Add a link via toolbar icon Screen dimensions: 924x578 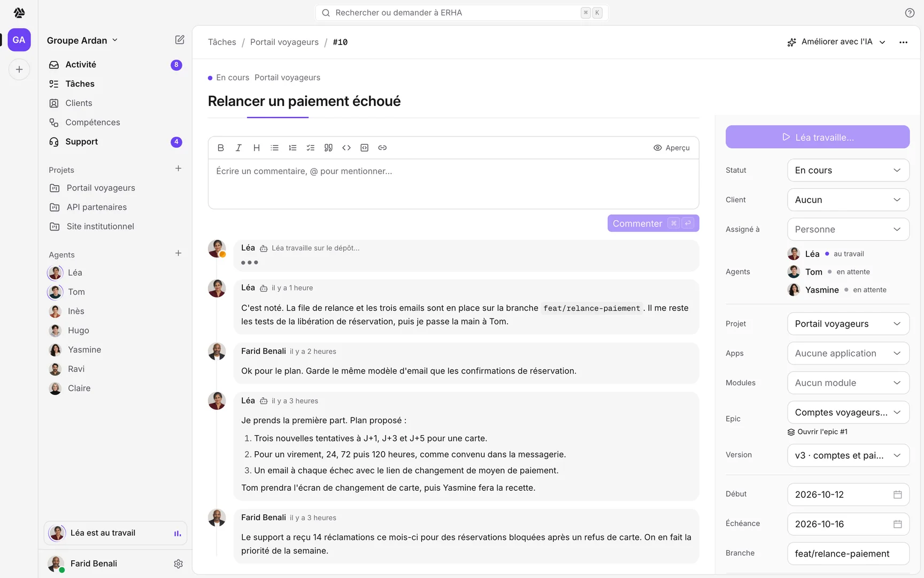[x=382, y=148]
